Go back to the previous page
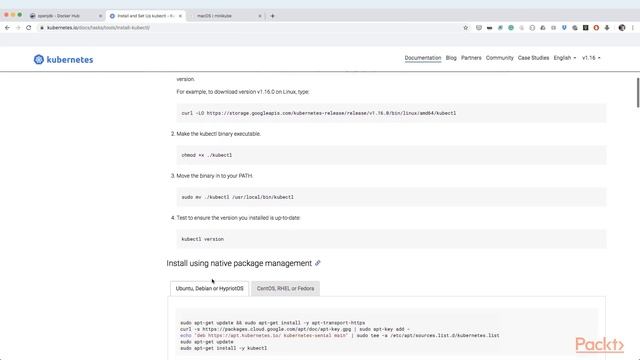The image size is (640, 360). click(7, 28)
